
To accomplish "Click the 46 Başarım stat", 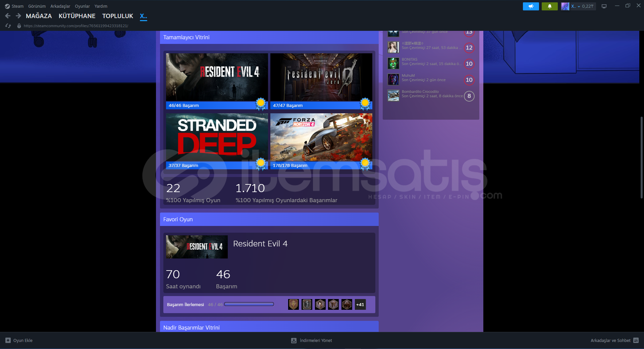I will tap(226, 279).
